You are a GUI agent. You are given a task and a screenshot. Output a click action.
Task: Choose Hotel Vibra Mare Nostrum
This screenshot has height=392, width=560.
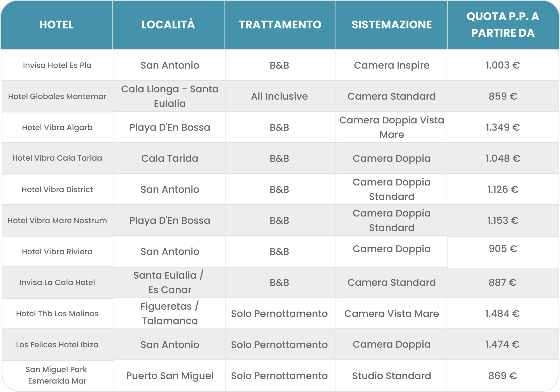(x=57, y=220)
